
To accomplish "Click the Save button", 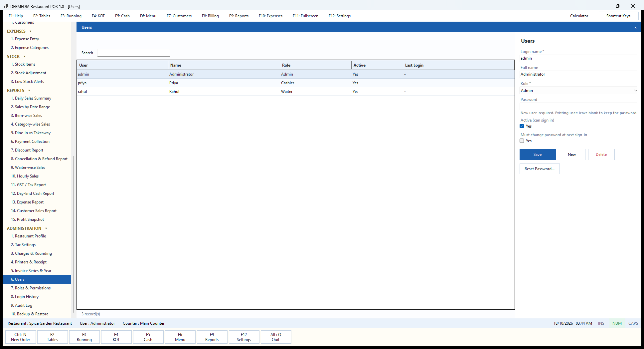I will 538,155.
